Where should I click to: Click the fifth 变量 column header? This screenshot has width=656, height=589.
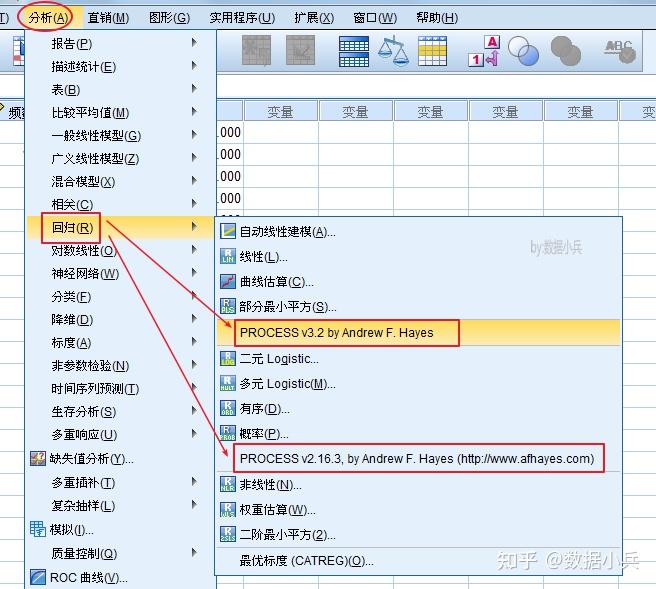click(x=580, y=111)
